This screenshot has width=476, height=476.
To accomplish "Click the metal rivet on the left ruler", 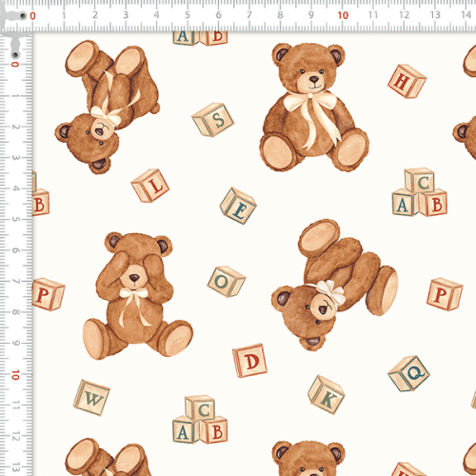I will pyautogui.click(x=15, y=54).
